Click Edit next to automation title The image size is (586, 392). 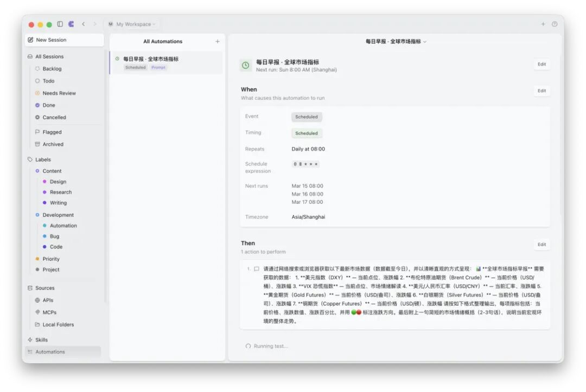(x=542, y=64)
